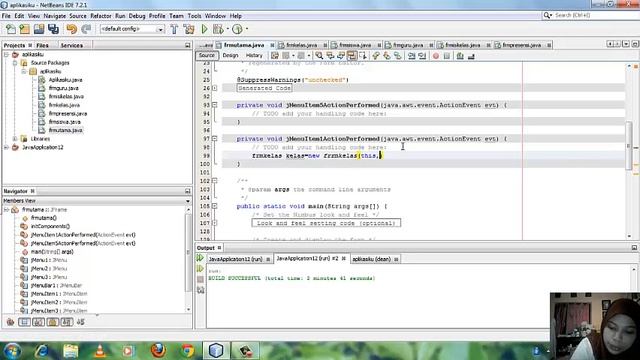Screen dimensions: 640x360
Task: Expand the Generated Code fold on line 26
Action: (215, 88)
